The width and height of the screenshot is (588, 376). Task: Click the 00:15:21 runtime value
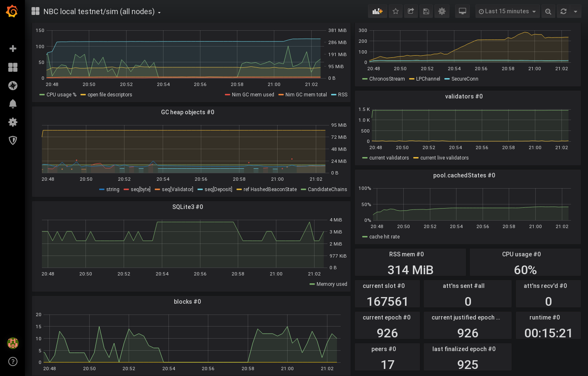click(548, 333)
